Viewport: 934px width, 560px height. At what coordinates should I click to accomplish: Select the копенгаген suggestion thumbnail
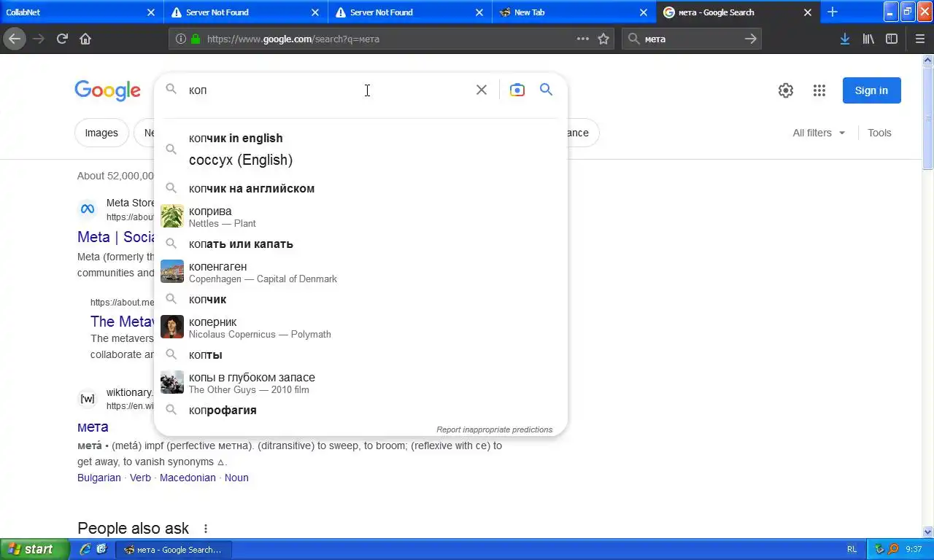(172, 272)
